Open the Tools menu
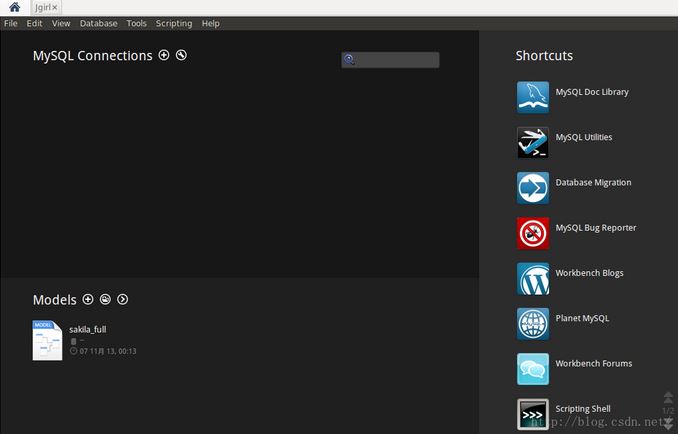Image resolution: width=678 pixels, height=434 pixels. (x=136, y=23)
